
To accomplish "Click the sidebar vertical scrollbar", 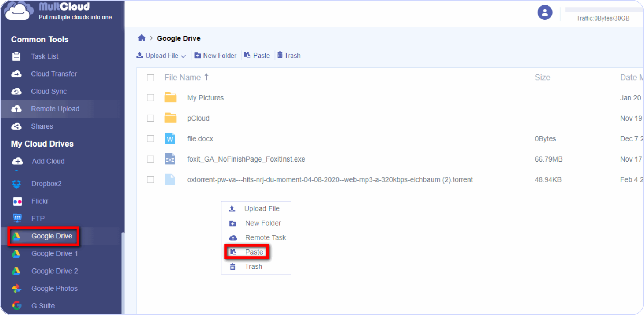I will click(x=123, y=273).
